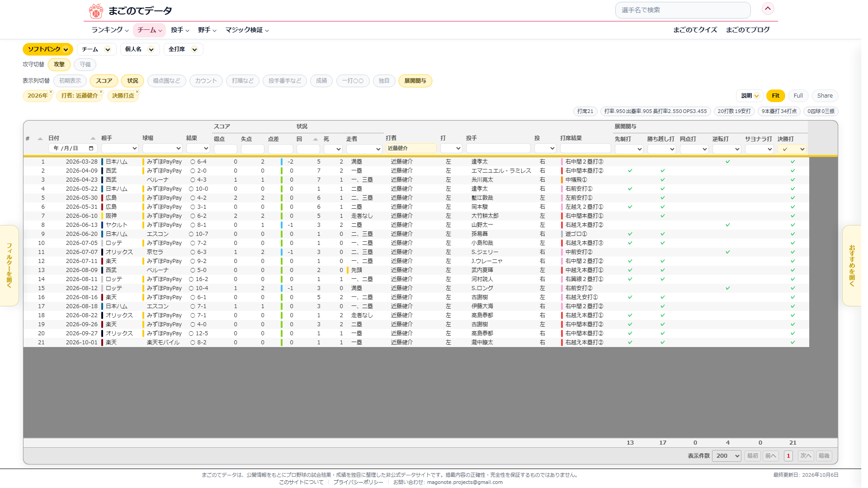Open the ソフトバンク team dropdown

[48, 49]
